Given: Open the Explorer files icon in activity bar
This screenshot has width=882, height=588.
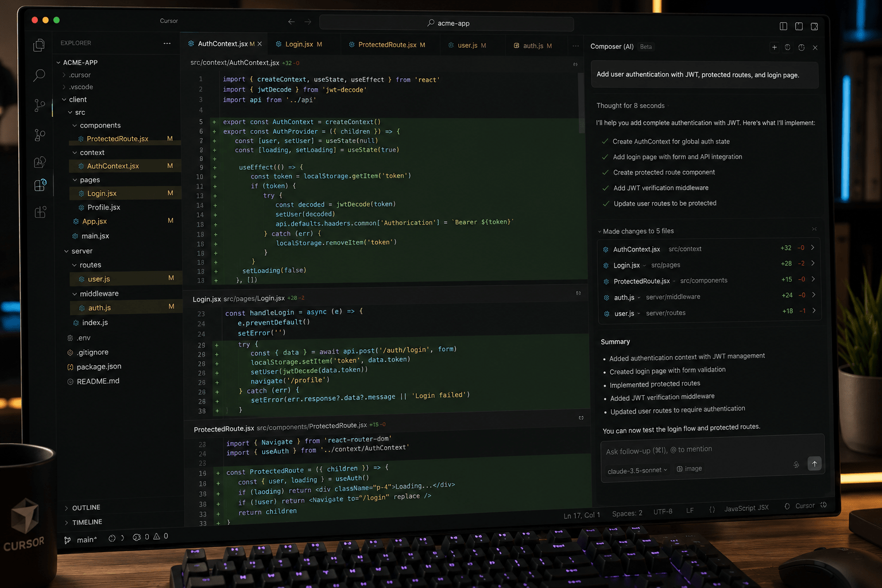Looking at the screenshot, I should coord(39,45).
